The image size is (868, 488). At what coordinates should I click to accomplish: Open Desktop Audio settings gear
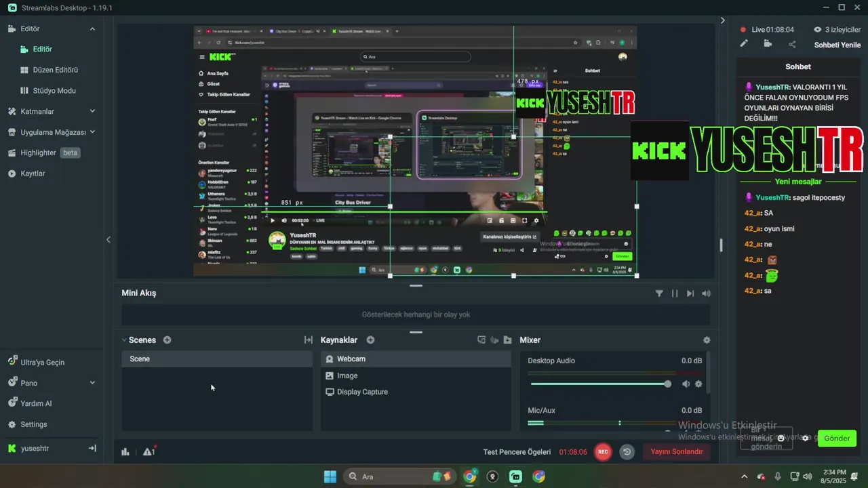click(698, 384)
